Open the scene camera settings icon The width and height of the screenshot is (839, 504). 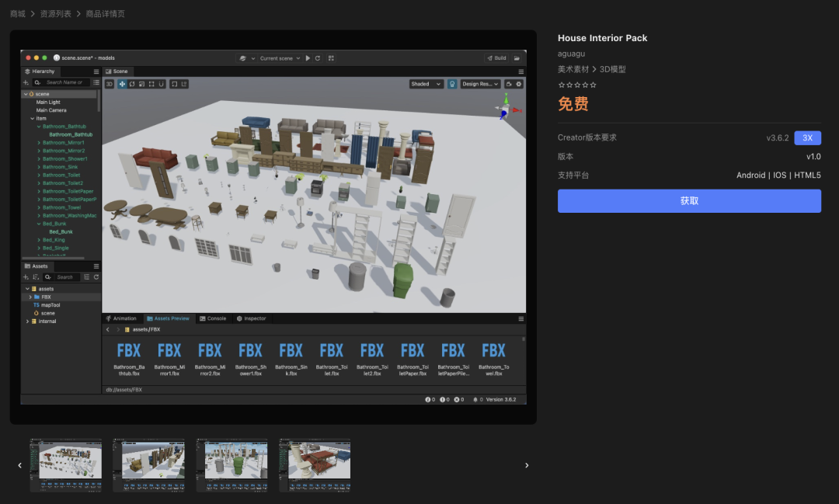tap(509, 84)
